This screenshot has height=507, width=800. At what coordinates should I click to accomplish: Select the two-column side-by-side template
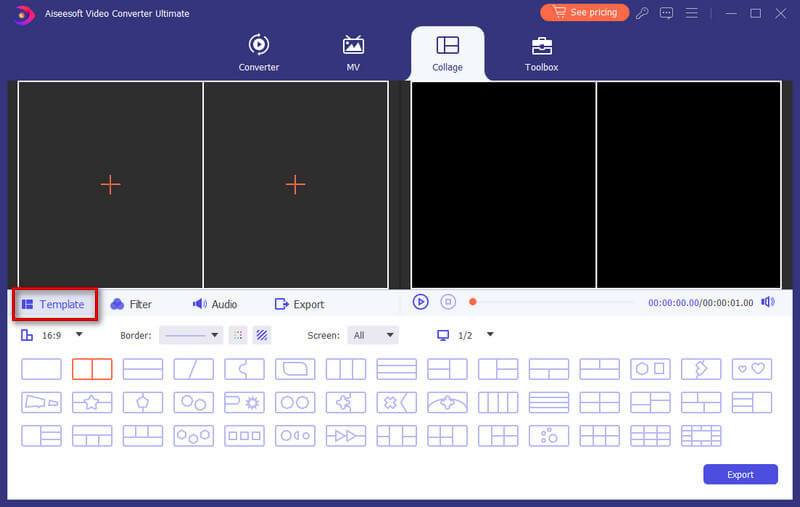pyautogui.click(x=92, y=369)
